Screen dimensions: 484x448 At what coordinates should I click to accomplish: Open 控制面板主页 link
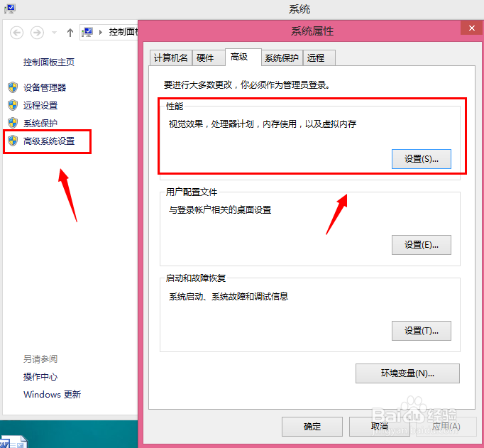pos(49,62)
